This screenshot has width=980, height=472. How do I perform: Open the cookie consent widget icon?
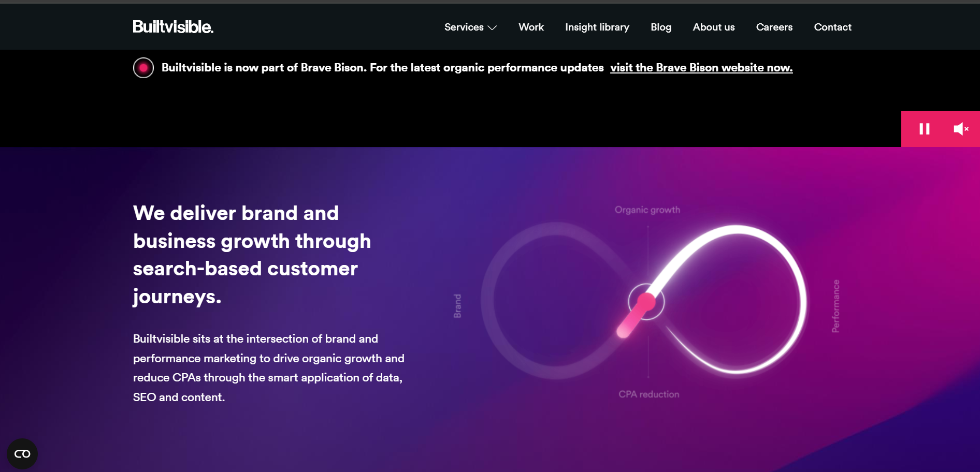(x=22, y=454)
